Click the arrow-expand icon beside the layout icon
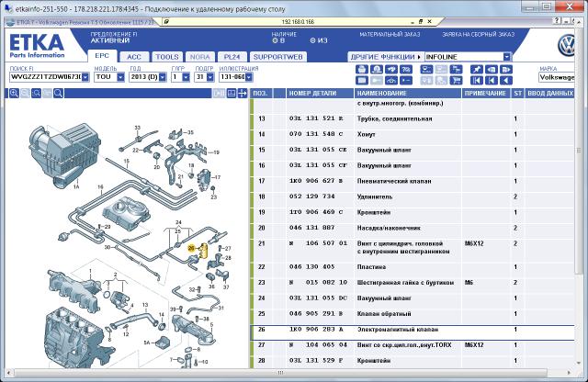 (243, 94)
